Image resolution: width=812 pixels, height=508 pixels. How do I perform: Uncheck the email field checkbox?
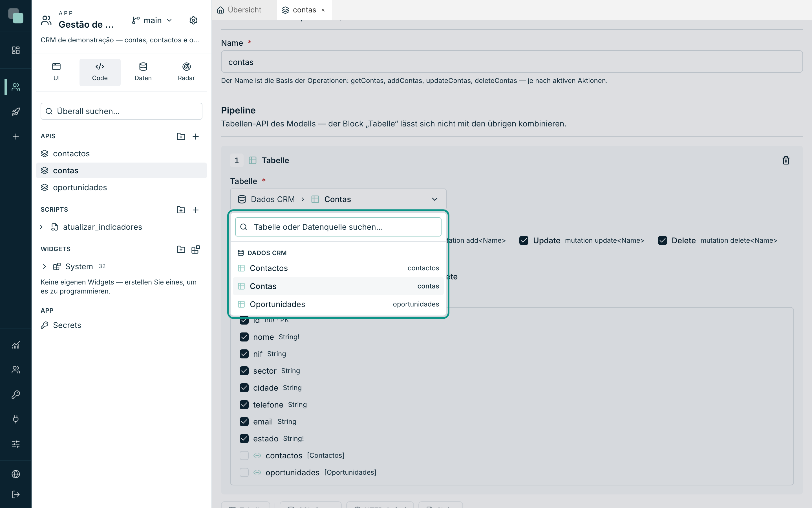click(x=244, y=421)
